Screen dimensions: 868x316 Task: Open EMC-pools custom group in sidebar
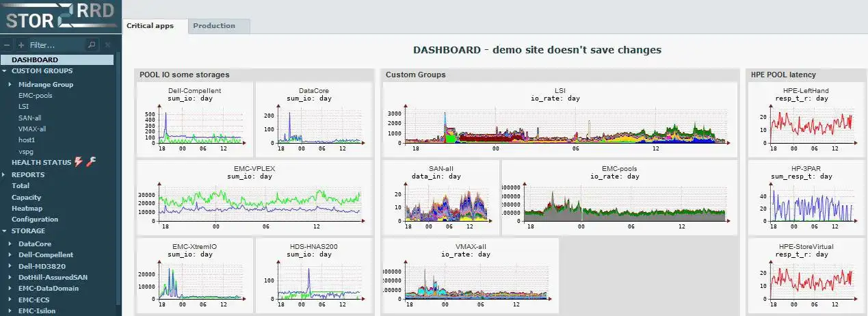pos(36,96)
